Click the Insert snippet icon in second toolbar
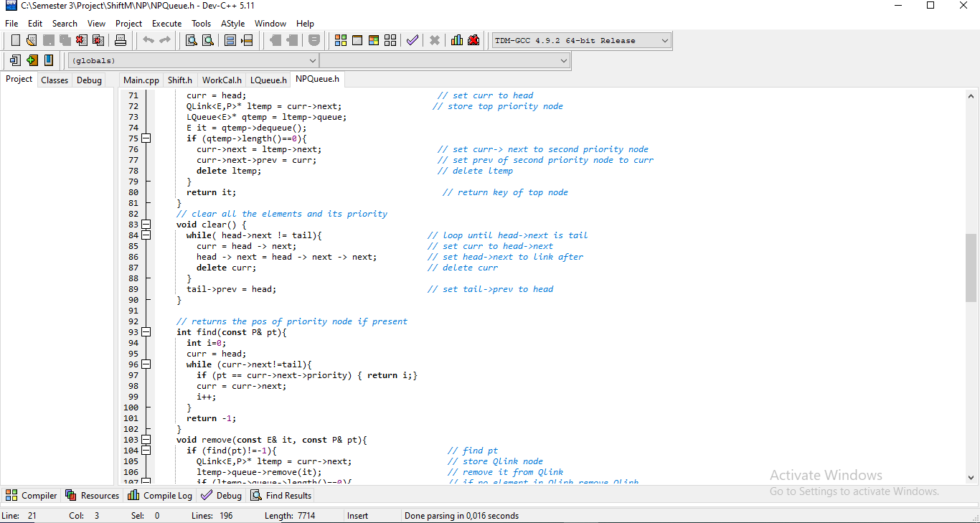 (x=15, y=60)
